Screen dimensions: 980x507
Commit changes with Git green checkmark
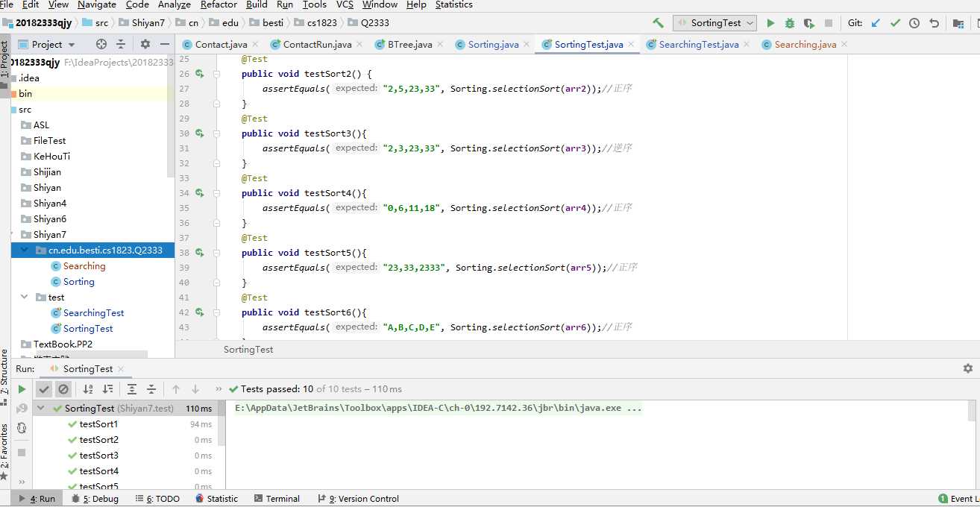[896, 23]
